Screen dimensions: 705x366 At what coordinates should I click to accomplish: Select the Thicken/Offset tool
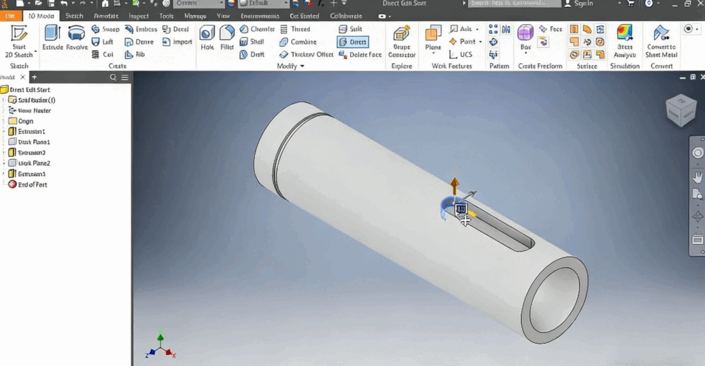coord(306,54)
